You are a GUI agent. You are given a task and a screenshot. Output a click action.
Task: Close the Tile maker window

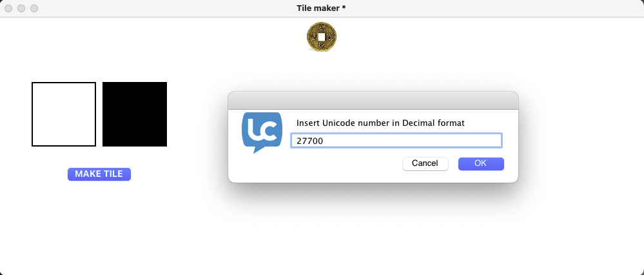click(8, 8)
